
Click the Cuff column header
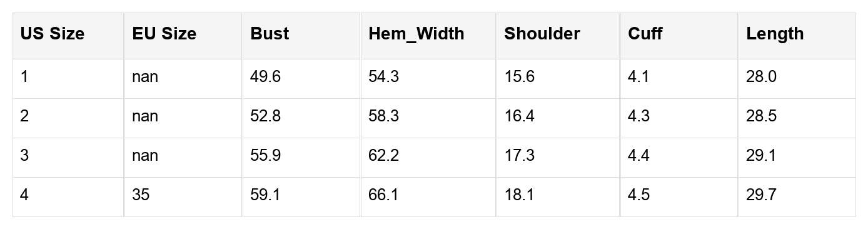click(645, 34)
